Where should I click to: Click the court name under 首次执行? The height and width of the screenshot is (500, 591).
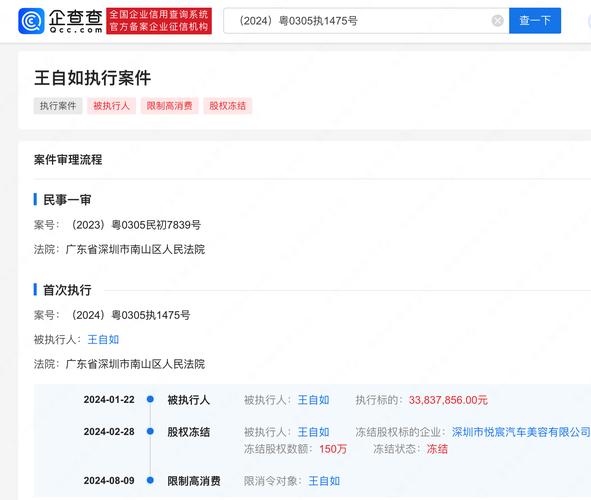135,364
